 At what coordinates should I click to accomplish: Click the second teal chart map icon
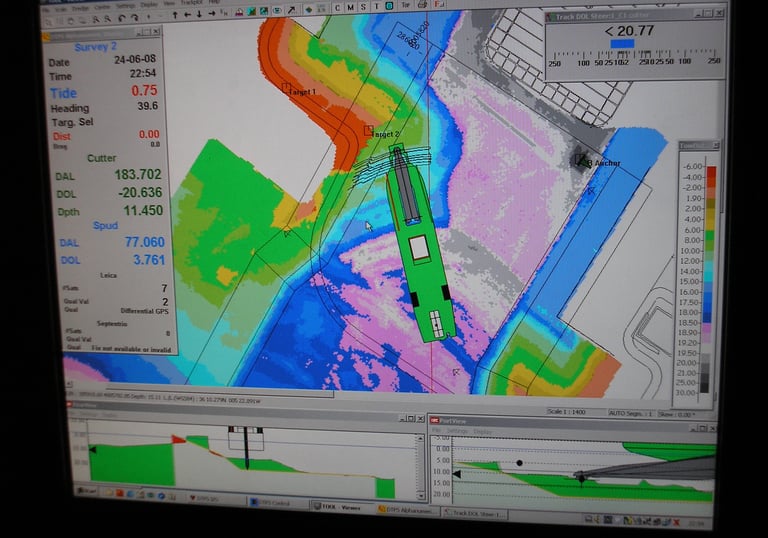click(264, 11)
